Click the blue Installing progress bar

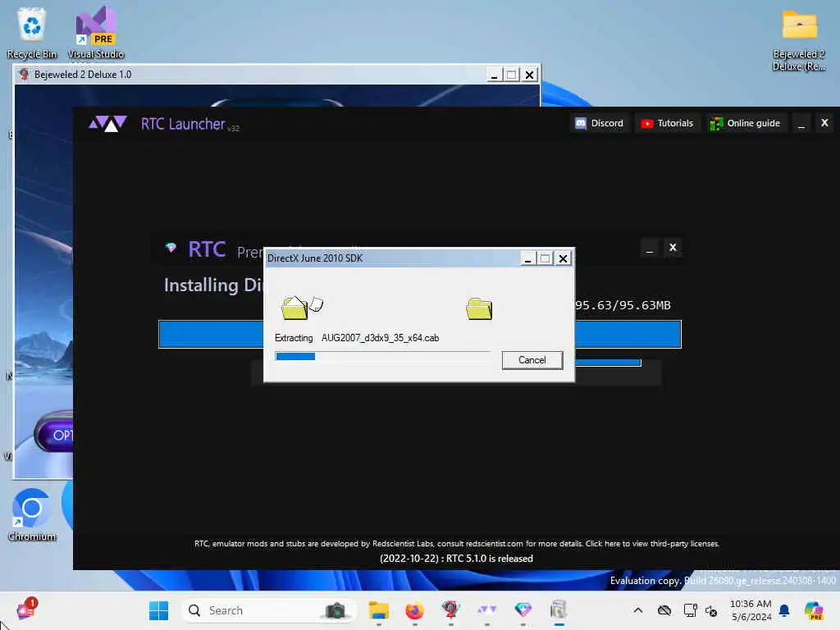420,335
